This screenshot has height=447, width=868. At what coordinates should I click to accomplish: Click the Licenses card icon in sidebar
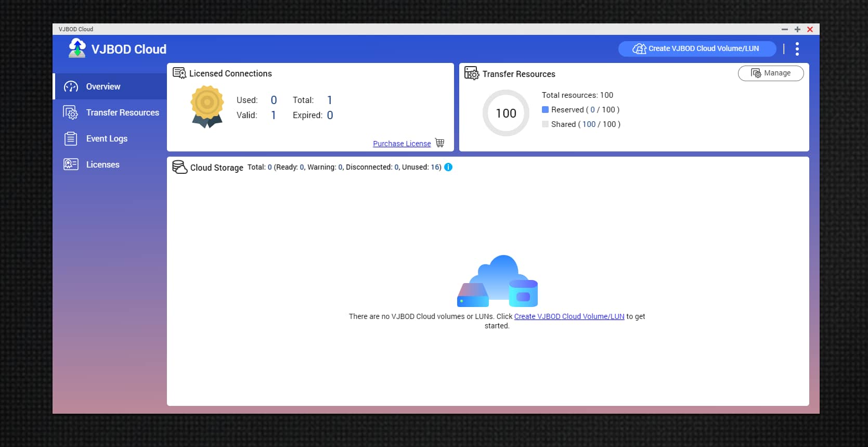coord(71,164)
